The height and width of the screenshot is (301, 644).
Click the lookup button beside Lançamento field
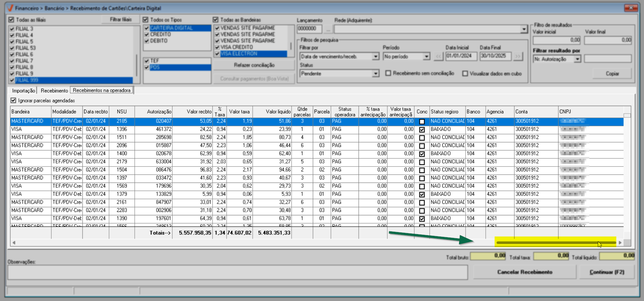coord(328,29)
